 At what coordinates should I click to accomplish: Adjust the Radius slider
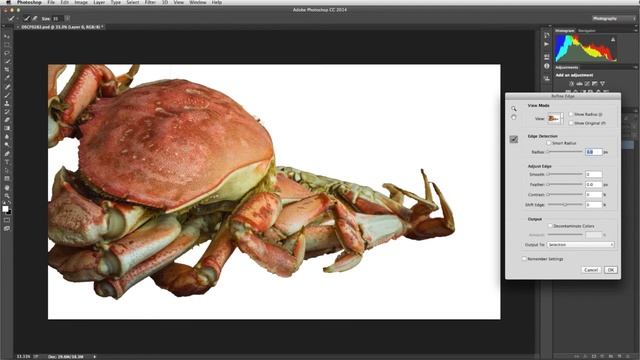tap(565, 152)
